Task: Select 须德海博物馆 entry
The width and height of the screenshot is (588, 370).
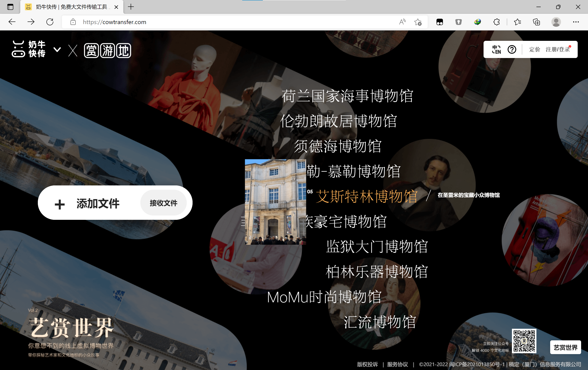Action: point(338,146)
